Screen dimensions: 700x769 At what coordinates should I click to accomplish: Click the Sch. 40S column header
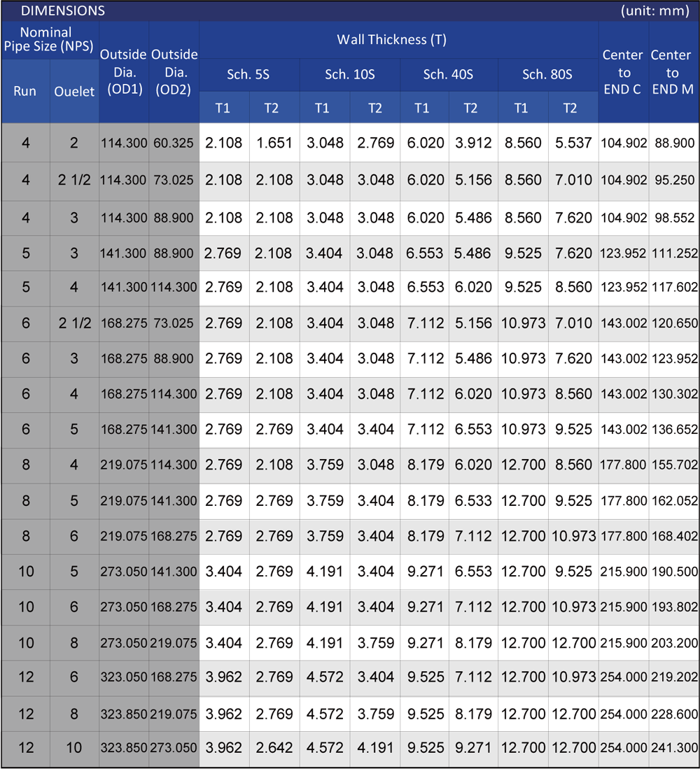click(448, 74)
